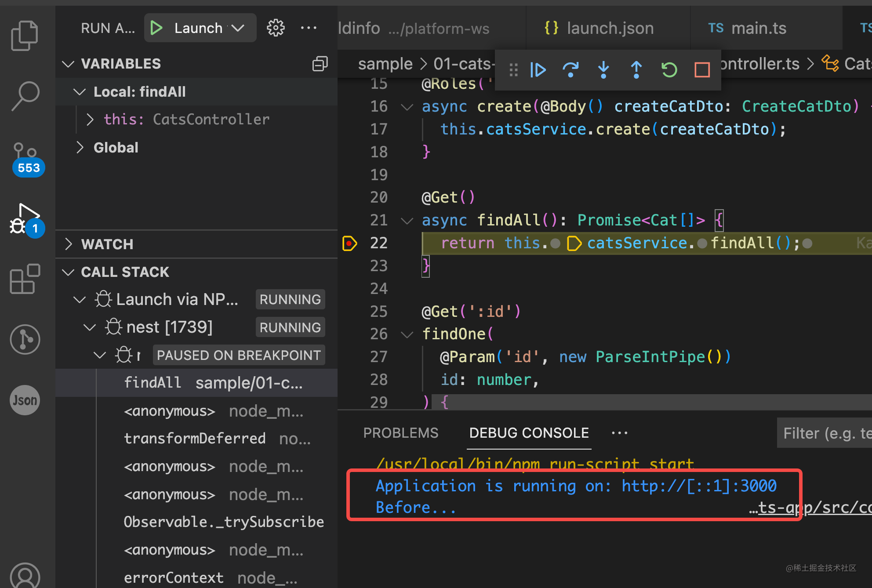872x588 pixels.
Task: Collapse Launch via NPM session
Action: pos(79,300)
